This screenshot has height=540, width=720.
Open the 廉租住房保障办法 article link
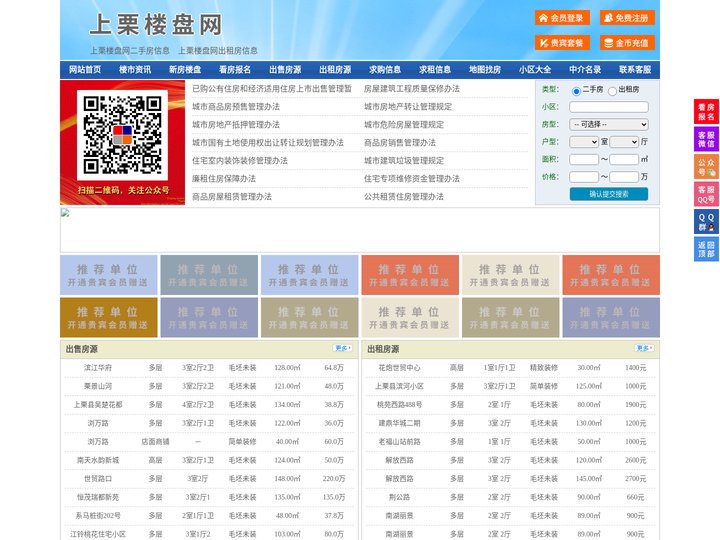point(224,179)
